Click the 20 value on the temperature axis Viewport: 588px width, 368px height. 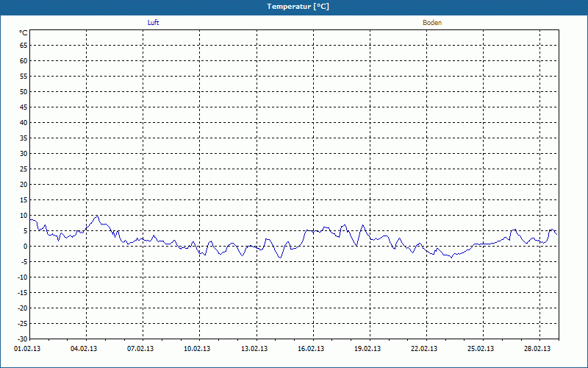pyautogui.click(x=24, y=185)
